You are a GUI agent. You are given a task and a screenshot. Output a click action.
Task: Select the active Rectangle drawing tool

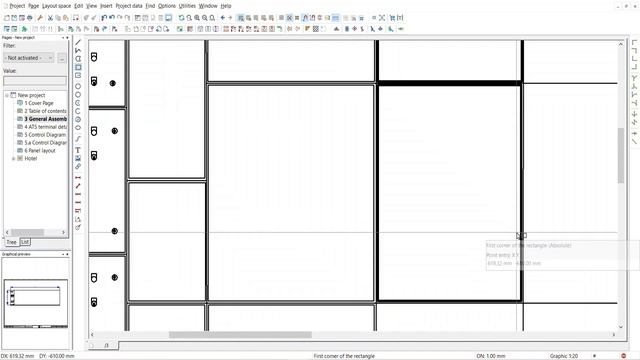78,67
